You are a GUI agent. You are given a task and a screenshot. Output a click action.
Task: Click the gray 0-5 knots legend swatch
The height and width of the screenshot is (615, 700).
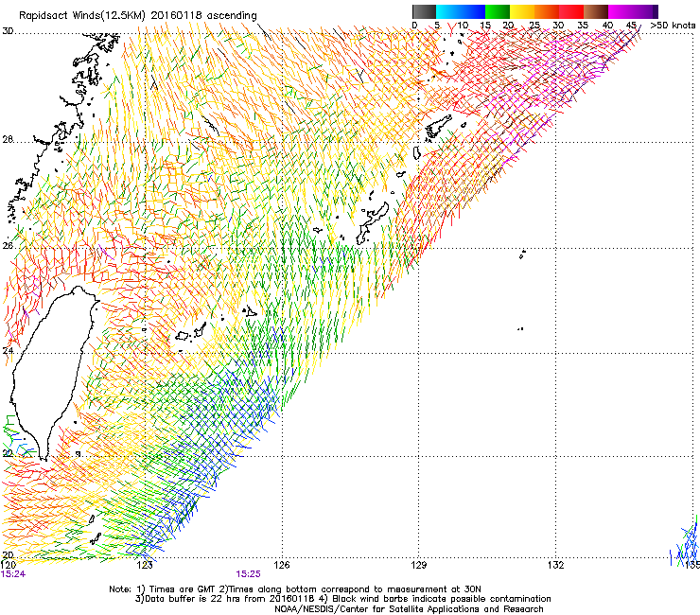(424, 11)
